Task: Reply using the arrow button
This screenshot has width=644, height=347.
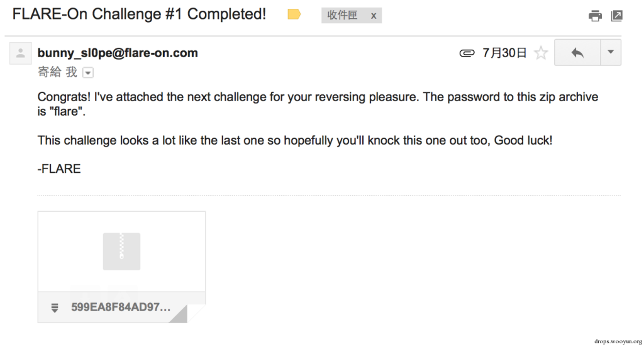Action: pyautogui.click(x=577, y=53)
